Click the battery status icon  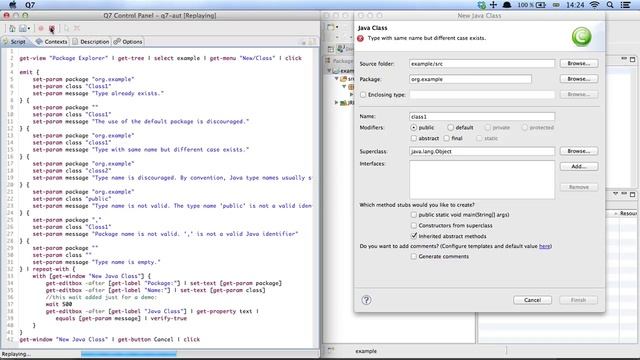[541, 5]
